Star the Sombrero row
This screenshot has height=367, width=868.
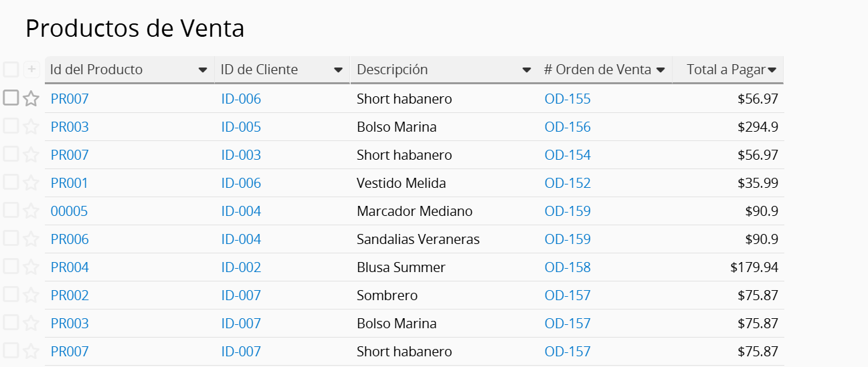coord(31,295)
